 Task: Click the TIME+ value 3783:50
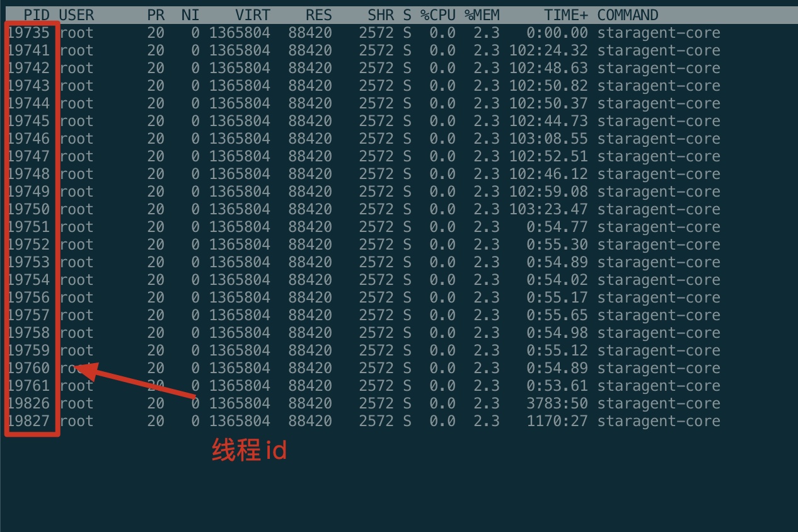tap(557, 403)
